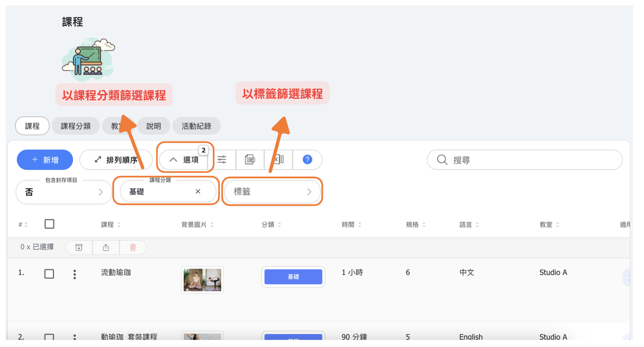The image size is (644, 347).
Task: Toggle the select-all checkbox in table header
Action: pos(49,224)
